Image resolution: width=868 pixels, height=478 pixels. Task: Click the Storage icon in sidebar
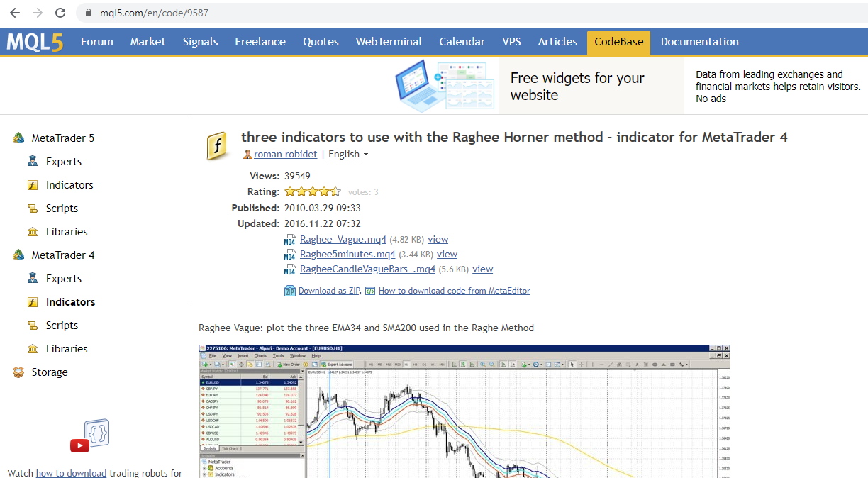coord(18,372)
